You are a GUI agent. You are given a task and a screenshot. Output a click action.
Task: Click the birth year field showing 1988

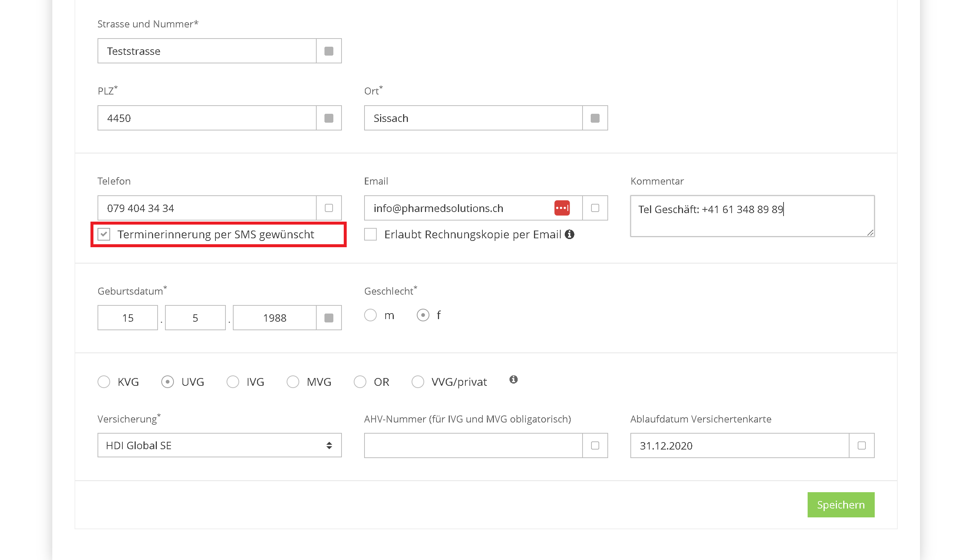point(275,318)
